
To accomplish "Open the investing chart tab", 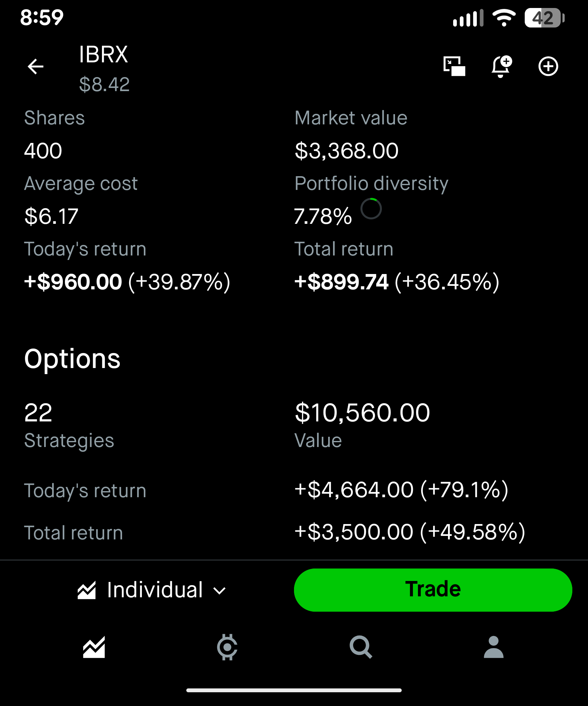I will pyautogui.click(x=94, y=647).
